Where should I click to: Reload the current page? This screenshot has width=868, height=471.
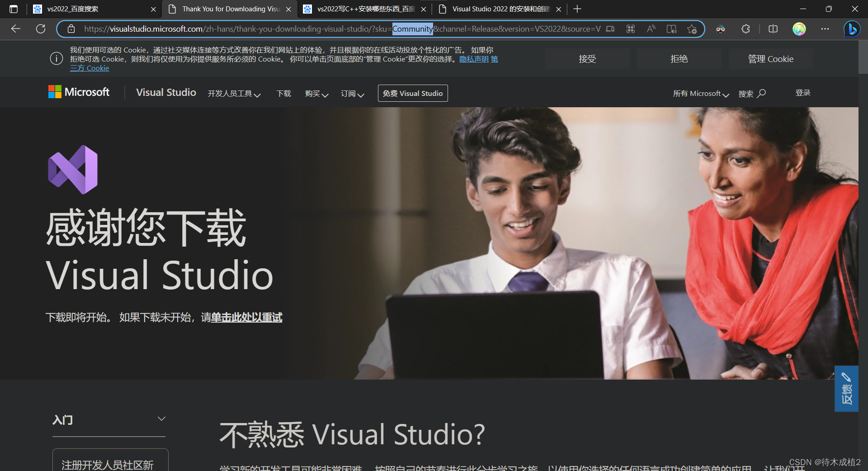[41, 29]
